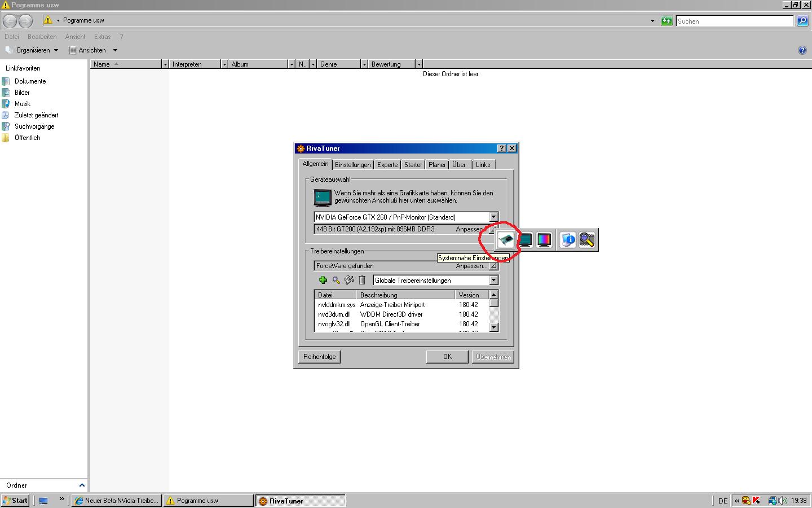Switch to the Links tab
Image resolution: width=812 pixels, height=508 pixels.
coord(483,165)
